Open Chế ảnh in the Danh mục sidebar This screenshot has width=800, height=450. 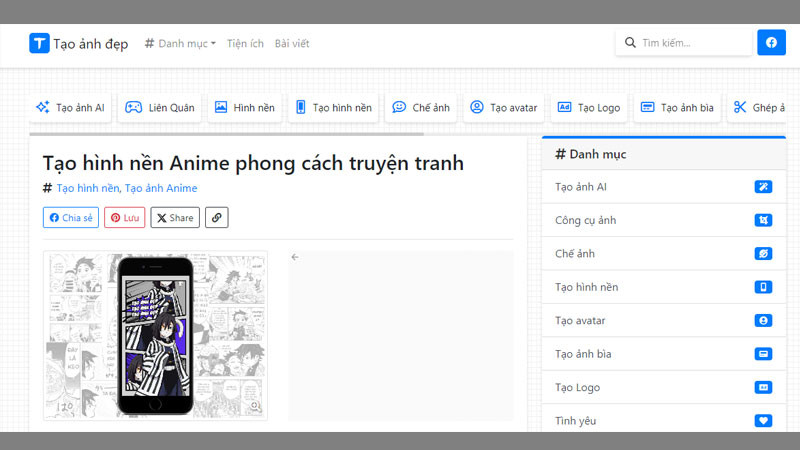point(664,254)
